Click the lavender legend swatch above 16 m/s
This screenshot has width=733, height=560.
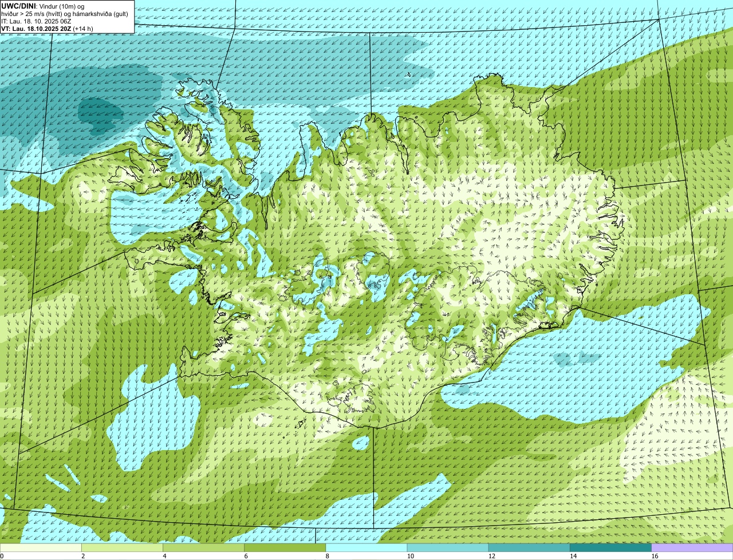(692, 547)
